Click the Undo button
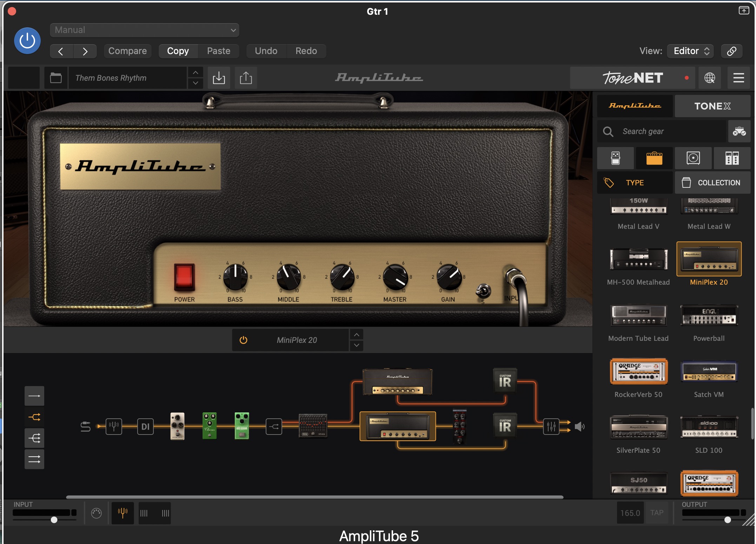756x544 pixels. coord(266,51)
